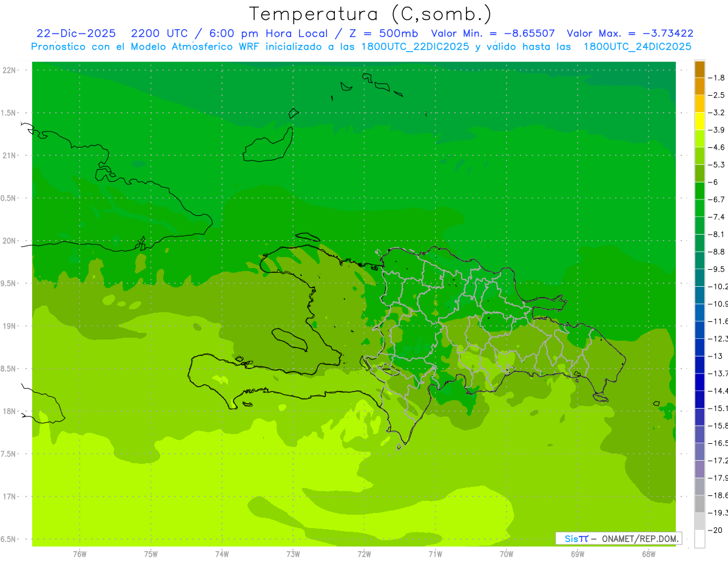Click the '19N' latitude axis label
This screenshot has height=562, width=728.
9,326
